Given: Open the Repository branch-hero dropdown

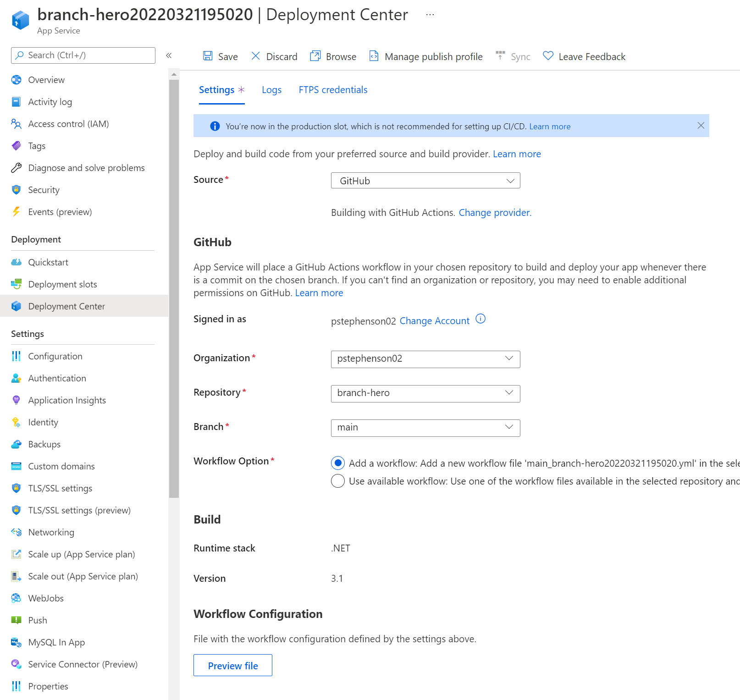Looking at the screenshot, I should [425, 393].
